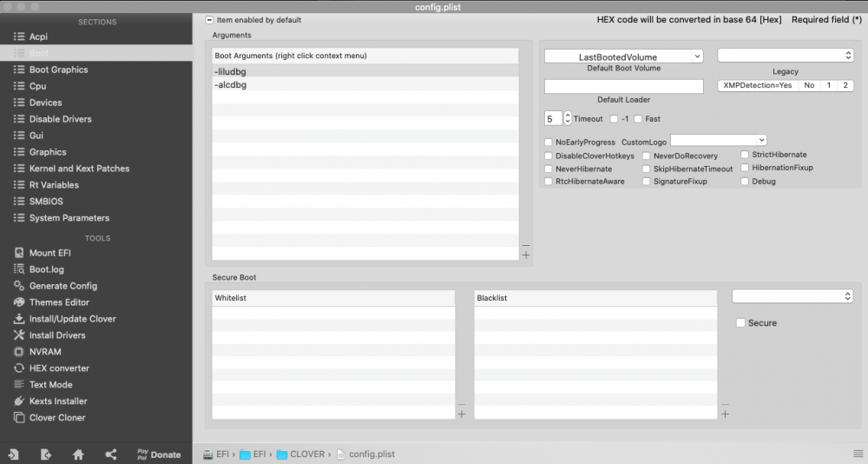Click the Mount EFI tool icon
Viewport: 868px width, 464px height.
(19, 253)
